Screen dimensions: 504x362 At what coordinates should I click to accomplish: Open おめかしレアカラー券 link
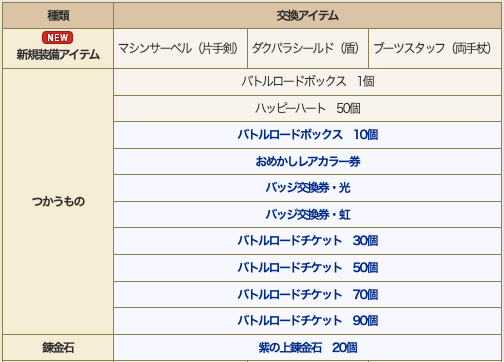(308, 161)
